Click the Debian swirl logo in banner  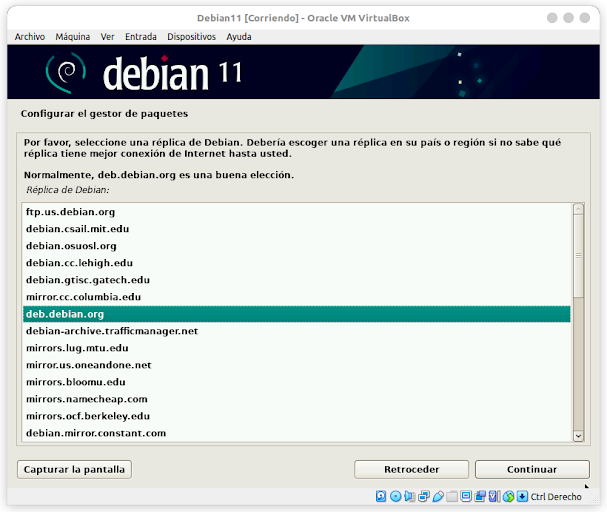coord(66,73)
